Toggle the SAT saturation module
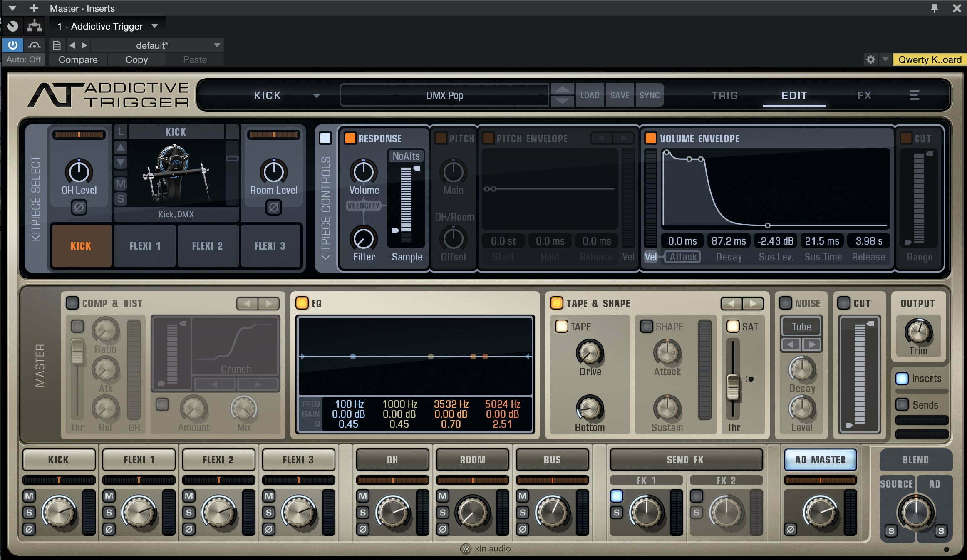The image size is (967, 560). pos(733,326)
